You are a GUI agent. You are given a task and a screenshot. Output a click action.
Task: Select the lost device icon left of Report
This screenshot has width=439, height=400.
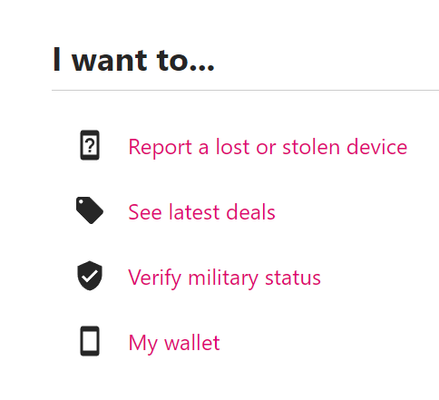pyautogui.click(x=90, y=145)
